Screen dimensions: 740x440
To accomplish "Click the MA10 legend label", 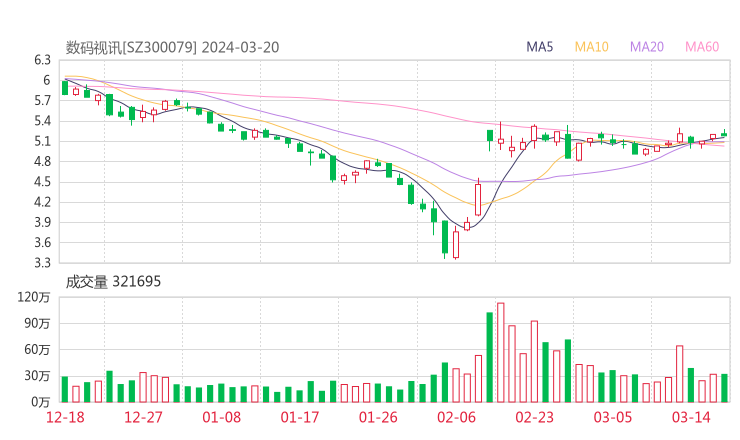I will (591, 47).
